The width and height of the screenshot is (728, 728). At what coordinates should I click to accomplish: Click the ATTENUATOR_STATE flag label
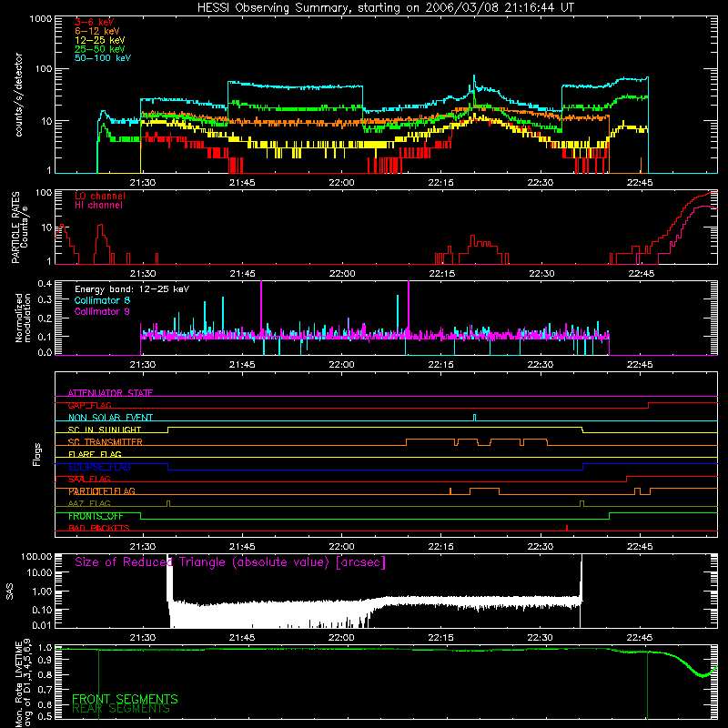[x=110, y=393]
